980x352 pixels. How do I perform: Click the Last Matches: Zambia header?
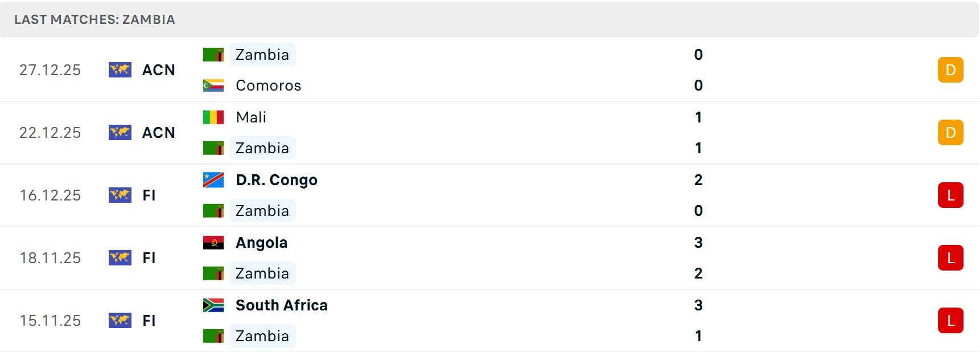[x=94, y=19]
